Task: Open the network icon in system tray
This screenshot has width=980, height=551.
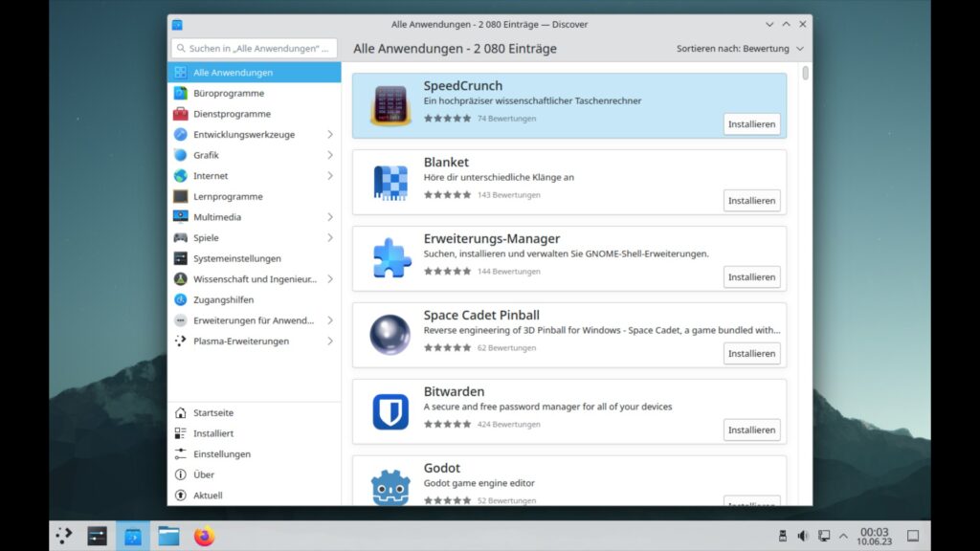Action: point(824,536)
